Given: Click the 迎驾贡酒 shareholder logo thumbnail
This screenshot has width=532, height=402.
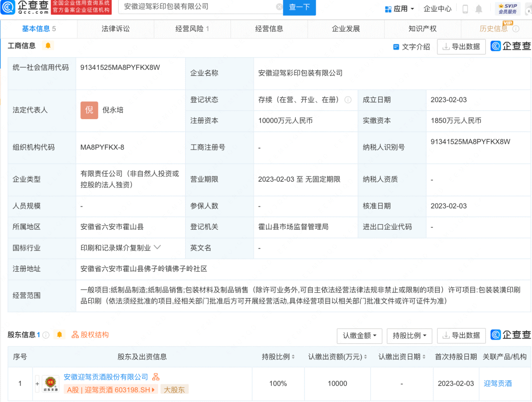Looking at the screenshot, I should (50, 384).
